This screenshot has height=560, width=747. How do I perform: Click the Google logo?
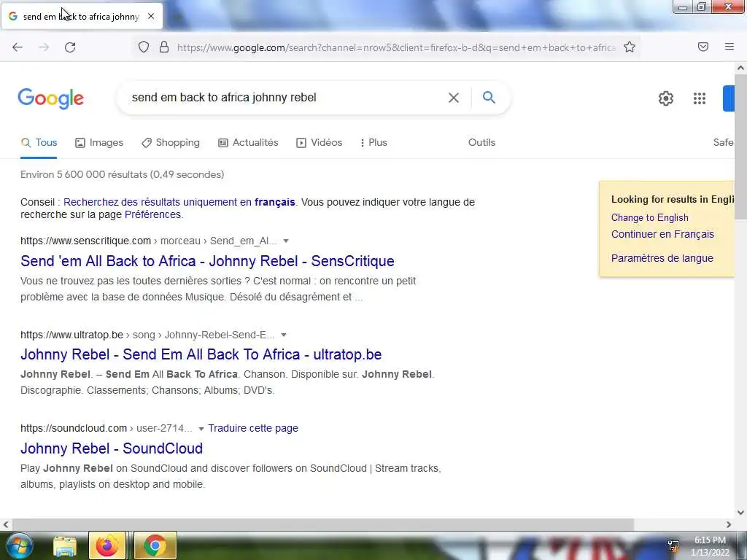[50, 98]
